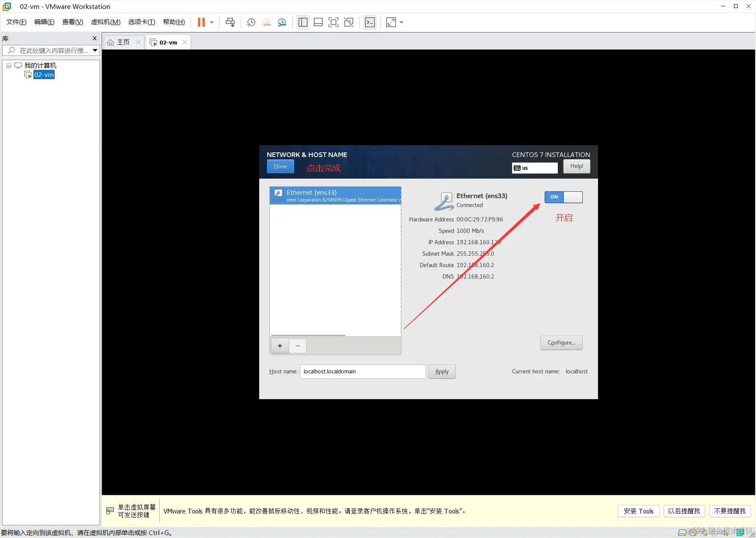The image size is (756, 538).
Task: Click the Done button in installer
Action: 280,166
